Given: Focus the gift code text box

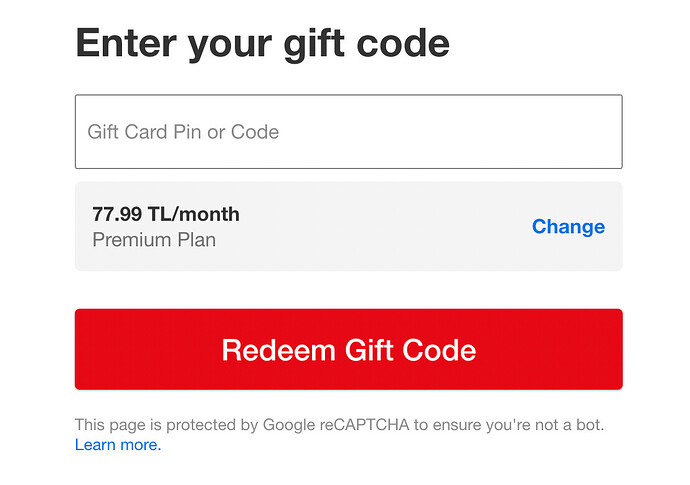Looking at the screenshot, I should pos(349,132).
